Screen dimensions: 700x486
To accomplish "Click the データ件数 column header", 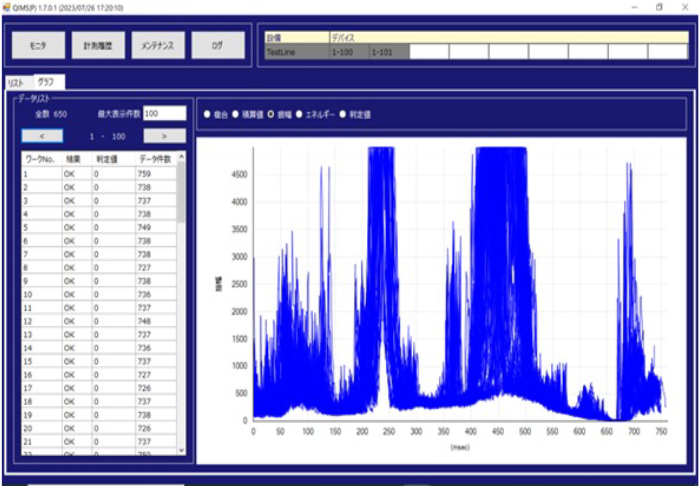I will point(156,159).
